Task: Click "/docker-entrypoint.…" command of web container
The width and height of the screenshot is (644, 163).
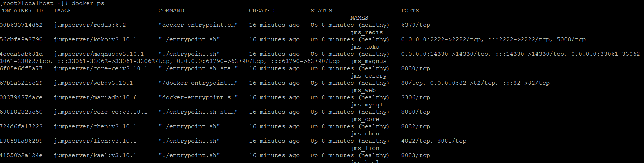Action: coord(198,83)
